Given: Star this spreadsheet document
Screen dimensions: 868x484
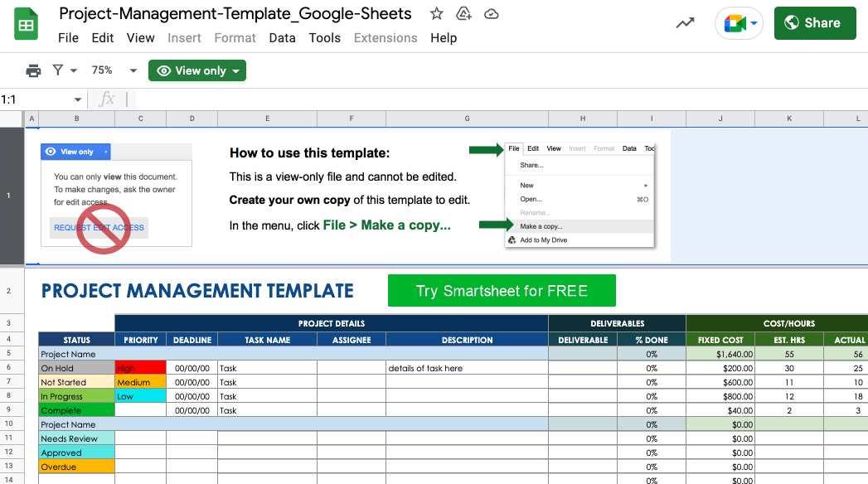Looking at the screenshot, I should pos(436,14).
